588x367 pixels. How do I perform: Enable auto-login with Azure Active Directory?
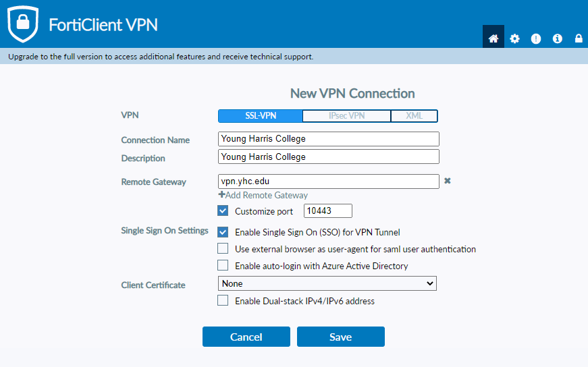(x=223, y=265)
